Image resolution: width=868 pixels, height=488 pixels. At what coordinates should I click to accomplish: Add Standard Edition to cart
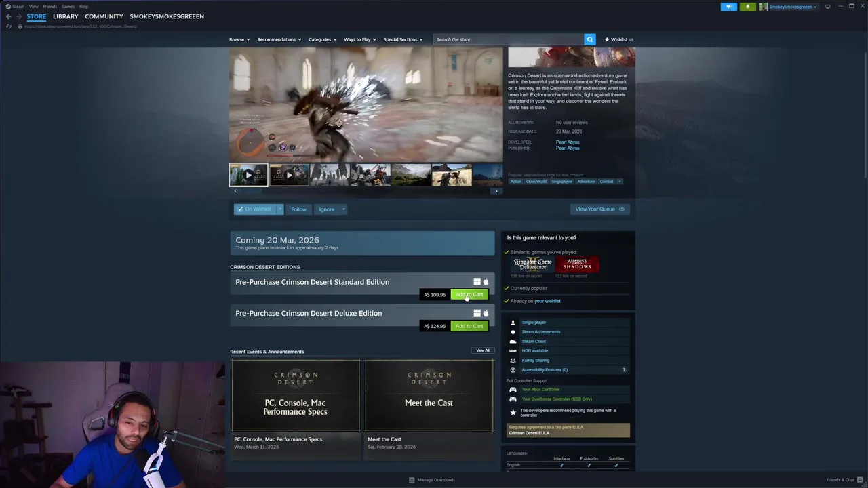[x=469, y=295]
